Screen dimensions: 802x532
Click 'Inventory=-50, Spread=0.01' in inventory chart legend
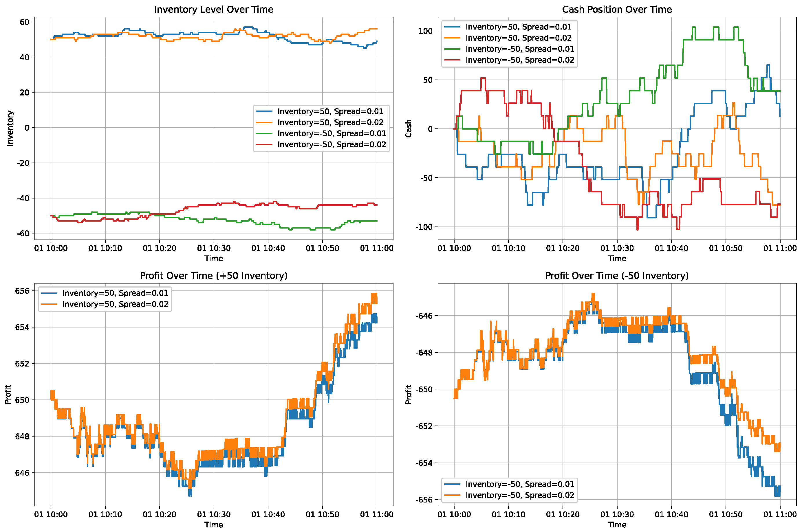pos(332,134)
